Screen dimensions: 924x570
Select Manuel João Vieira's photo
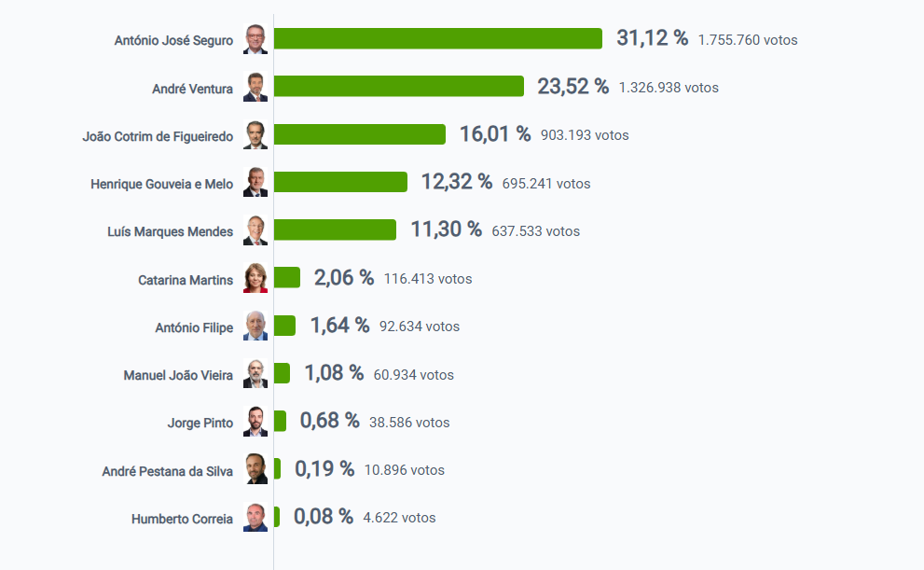(x=255, y=374)
